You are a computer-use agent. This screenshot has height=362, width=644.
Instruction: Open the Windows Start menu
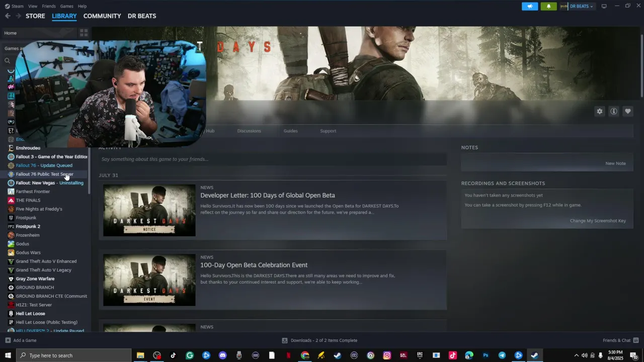point(8,355)
